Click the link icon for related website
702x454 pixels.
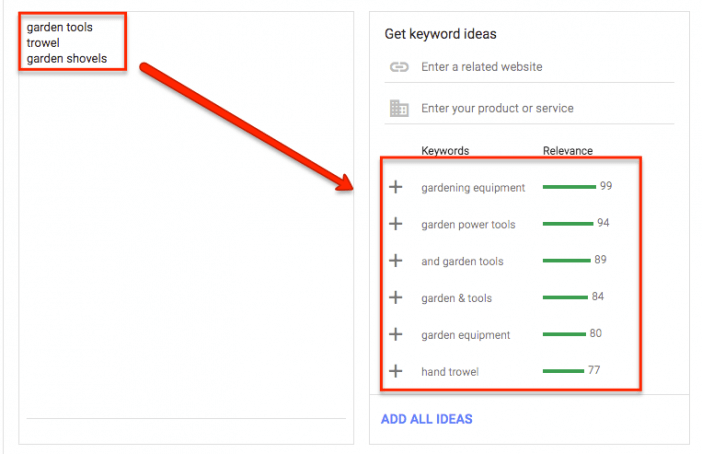tap(399, 67)
